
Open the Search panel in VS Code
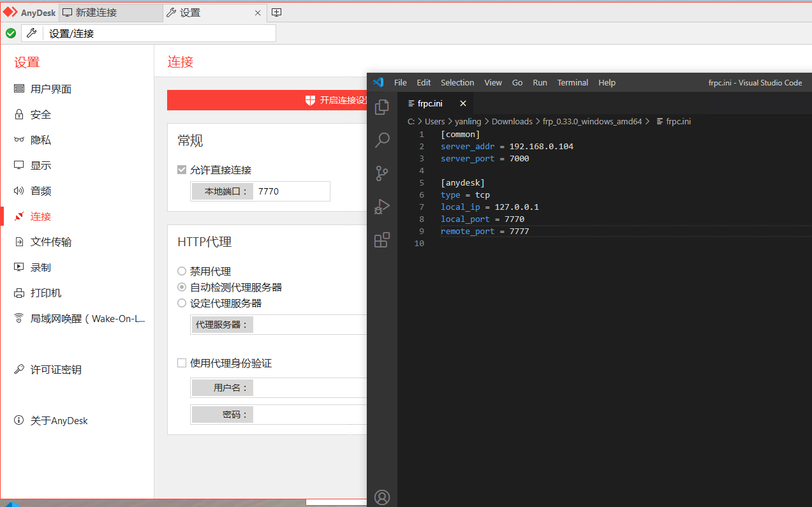(x=381, y=140)
